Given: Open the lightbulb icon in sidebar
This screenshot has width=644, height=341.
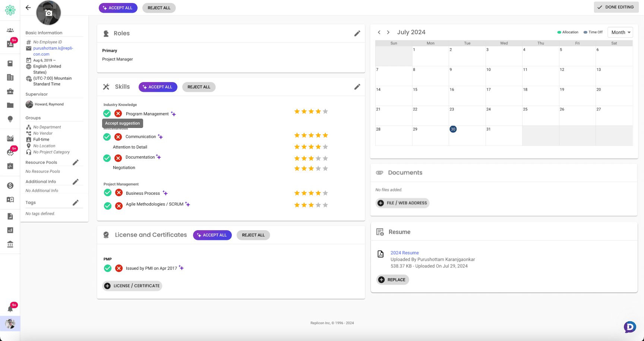Looking at the screenshot, I should [10, 119].
